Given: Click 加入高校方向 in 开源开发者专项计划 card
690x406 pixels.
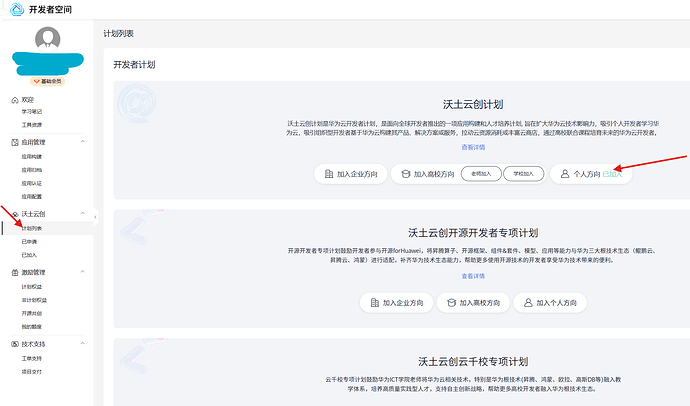Looking at the screenshot, I should pos(473,303).
